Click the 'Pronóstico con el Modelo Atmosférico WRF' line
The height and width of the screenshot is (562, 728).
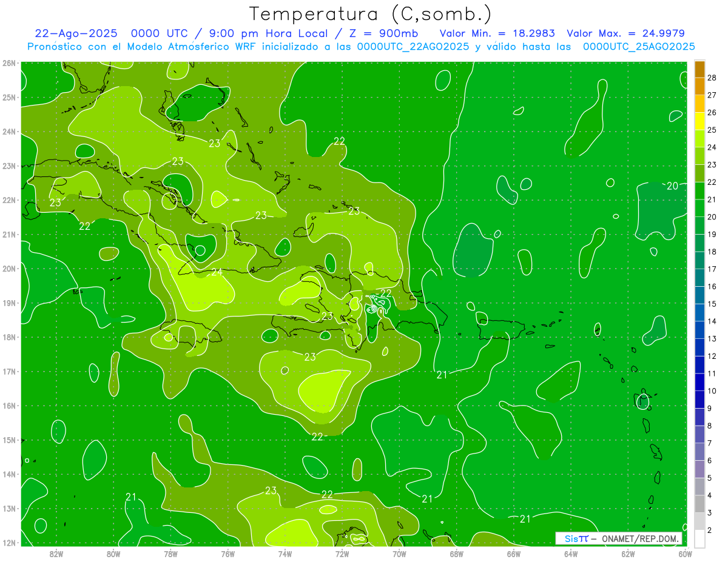click(x=361, y=47)
